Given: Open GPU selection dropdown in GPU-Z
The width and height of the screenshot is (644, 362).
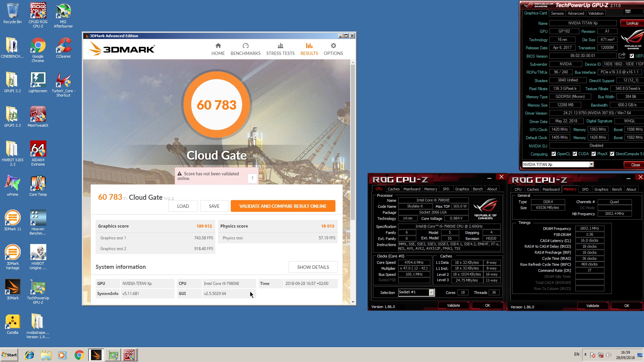Looking at the screenshot, I should point(591,165).
